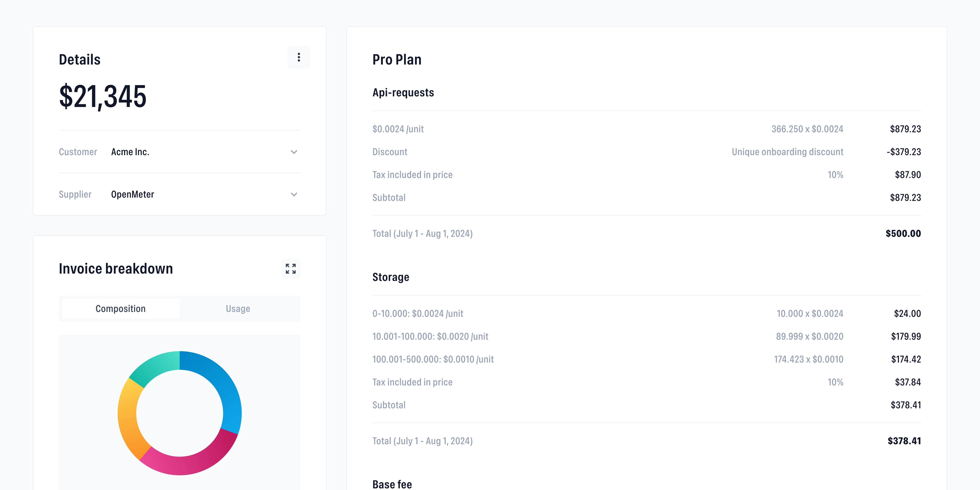The width and height of the screenshot is (980, 490).
Task: Click '0-10.000: $0.0024 /unit' tier label
Action: [418, 313]
